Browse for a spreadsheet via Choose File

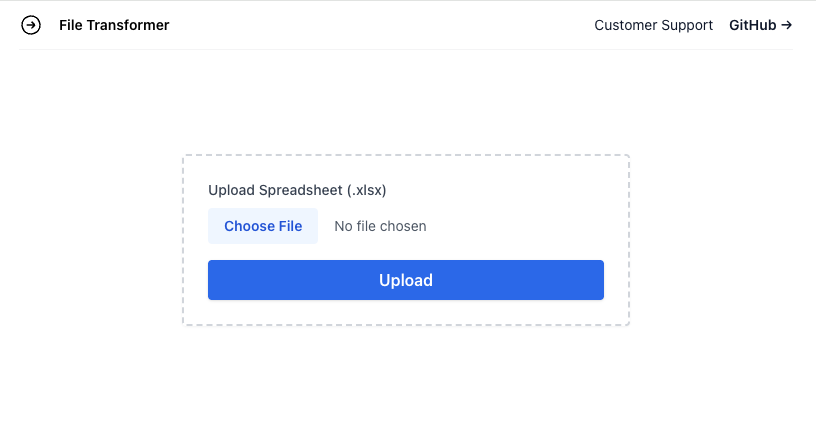pyautogui.click(x=263, y=226)
